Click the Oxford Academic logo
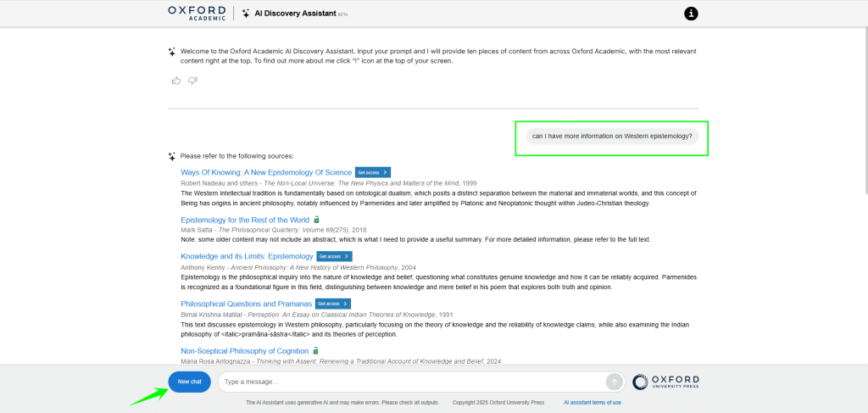The width and height of the screenshot is (868, 413). [197, 13]
